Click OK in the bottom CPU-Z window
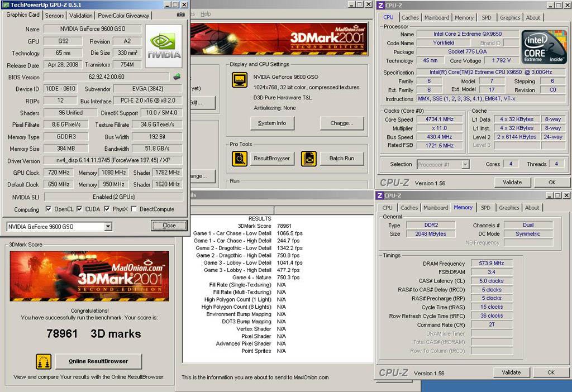 click(551, 372)
